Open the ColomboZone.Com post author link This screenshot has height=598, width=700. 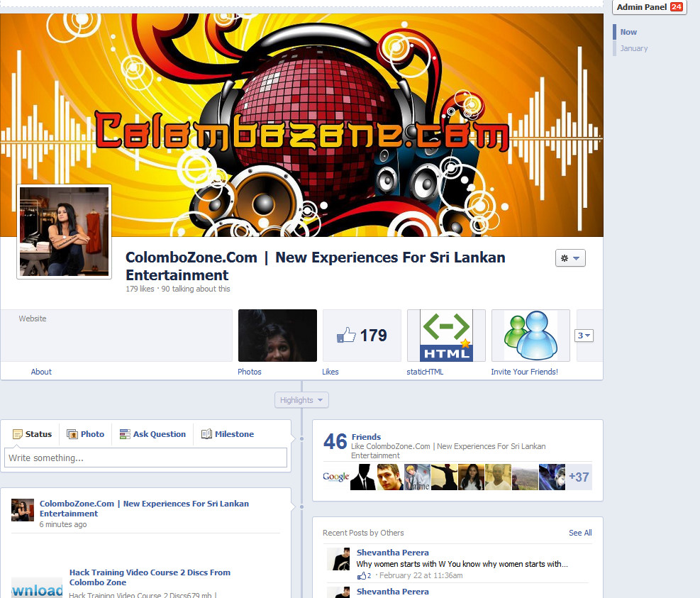[144, 508]
